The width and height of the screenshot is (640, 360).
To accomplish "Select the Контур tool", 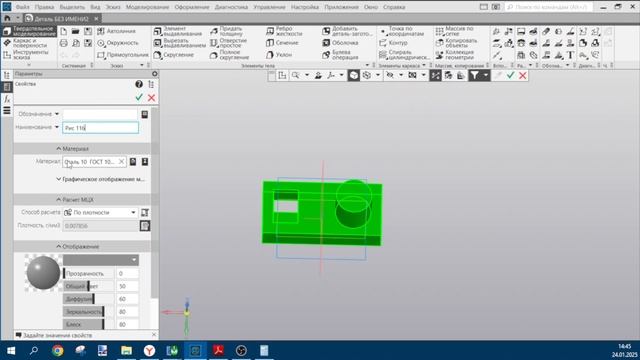I will point(393,43).
